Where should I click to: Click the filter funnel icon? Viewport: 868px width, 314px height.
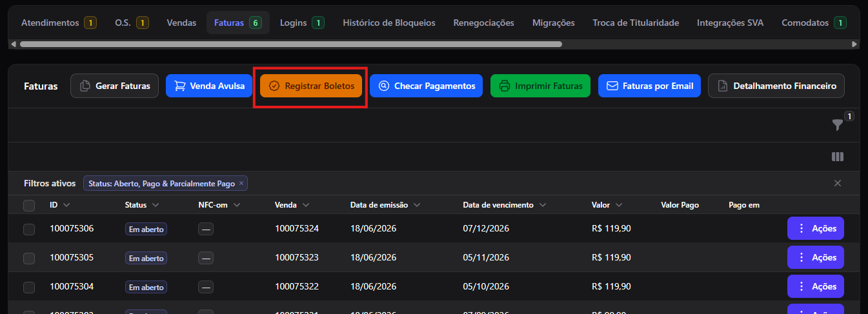[837, 125]
